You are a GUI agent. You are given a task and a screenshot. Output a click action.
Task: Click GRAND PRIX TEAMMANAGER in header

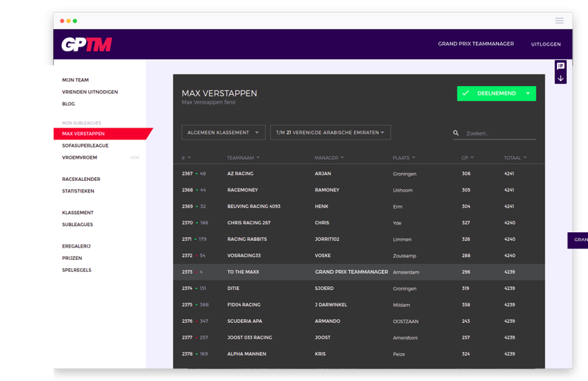click(x=476, y=44)
